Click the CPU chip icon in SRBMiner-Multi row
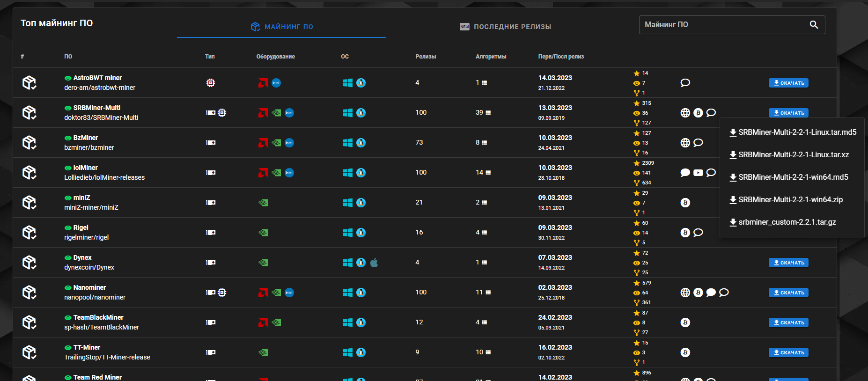Screen dimensions: 868x381 [x=222, y=113]
